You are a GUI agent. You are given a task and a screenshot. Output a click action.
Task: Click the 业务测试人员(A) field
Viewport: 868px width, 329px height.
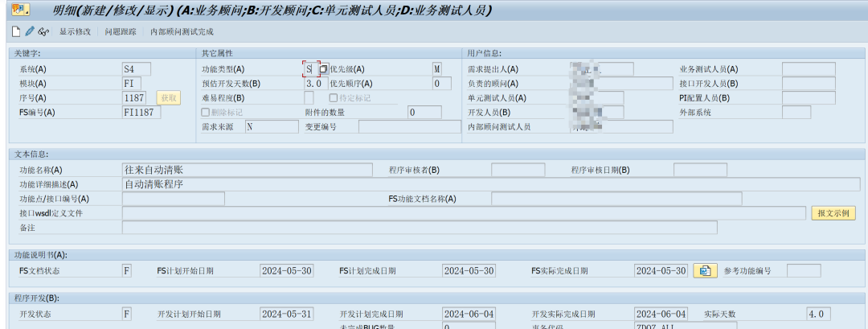(x=809, y=69)
